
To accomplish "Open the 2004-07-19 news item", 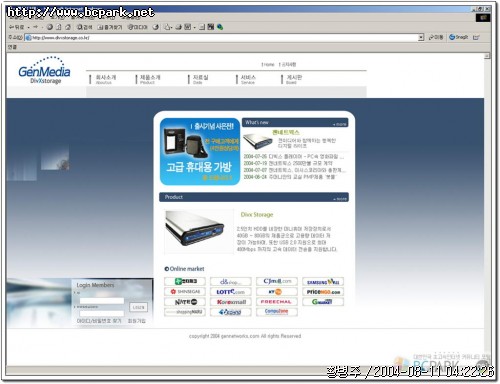I will point(288,163).
